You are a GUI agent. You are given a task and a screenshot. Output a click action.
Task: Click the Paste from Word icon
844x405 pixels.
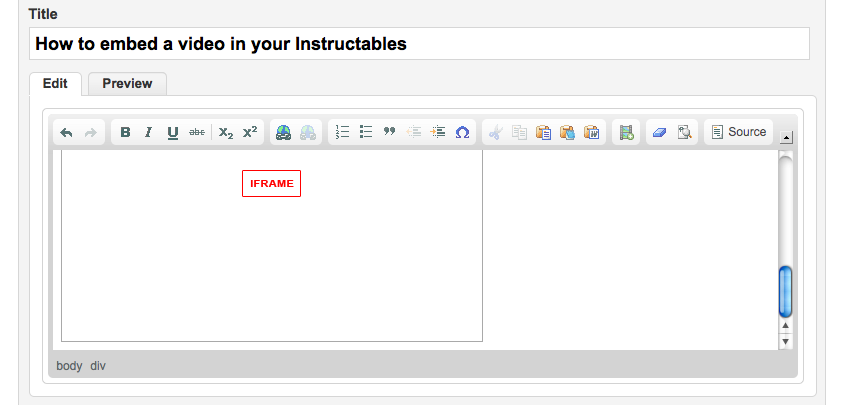(592, 132)
